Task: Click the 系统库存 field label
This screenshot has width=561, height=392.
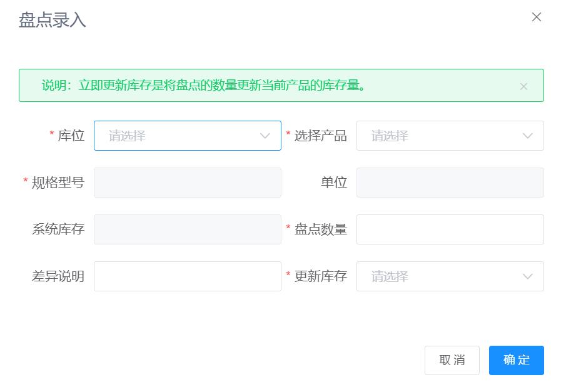Action: point(58,229)
